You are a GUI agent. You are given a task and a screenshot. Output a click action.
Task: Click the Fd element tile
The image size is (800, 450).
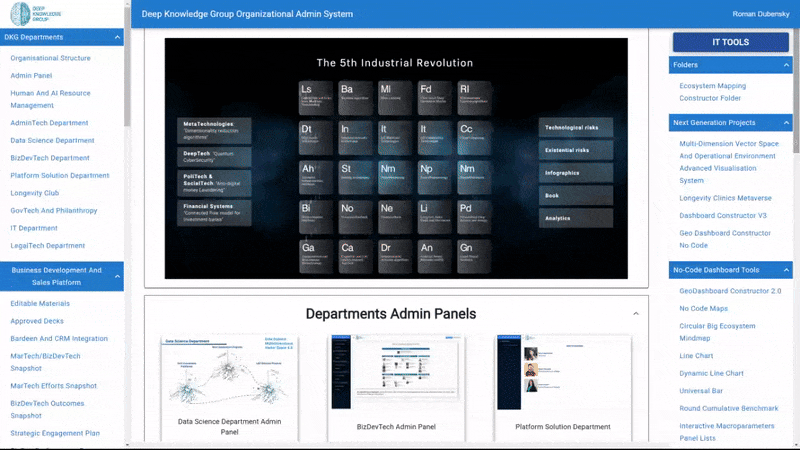click(x=435, y=97)
